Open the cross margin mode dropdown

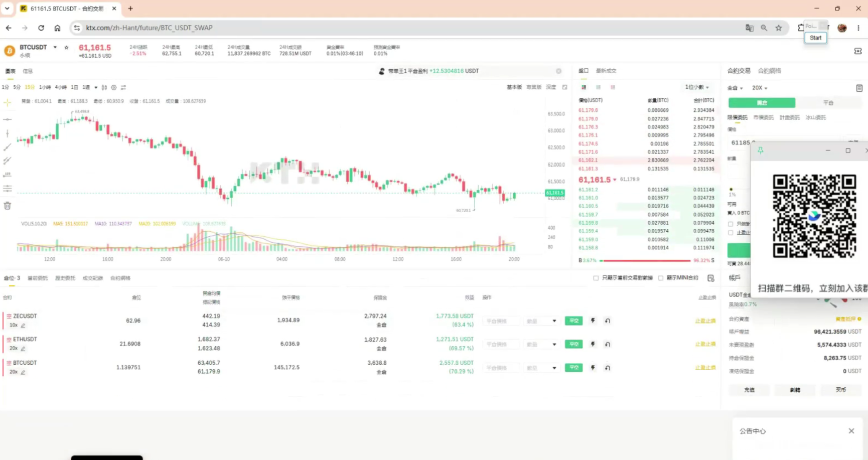tap(735, 88)
